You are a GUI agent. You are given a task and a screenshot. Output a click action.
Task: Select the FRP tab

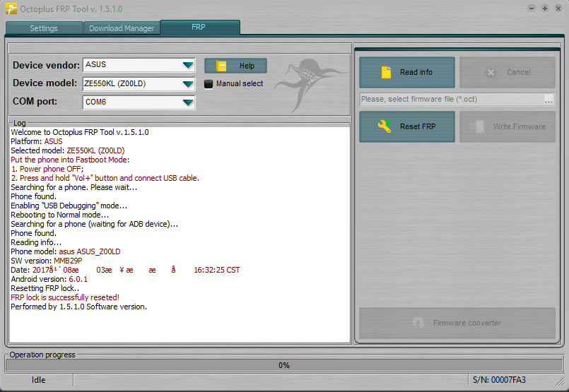point(200,28)
